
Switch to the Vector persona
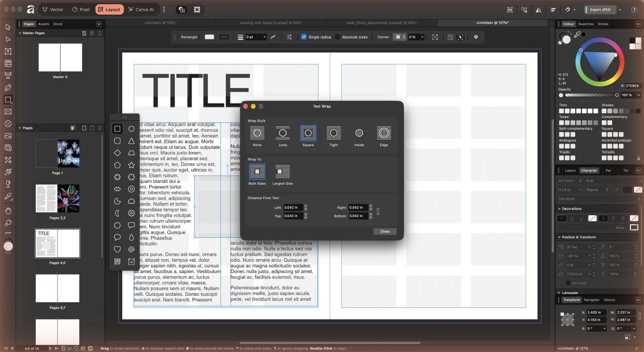[53, 10]
